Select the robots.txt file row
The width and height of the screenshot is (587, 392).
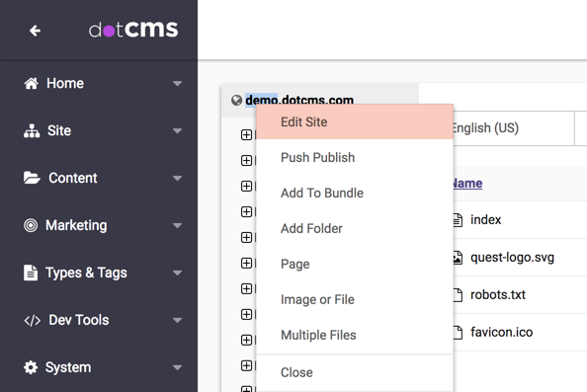pyautogui.click(x=520, y=295)
